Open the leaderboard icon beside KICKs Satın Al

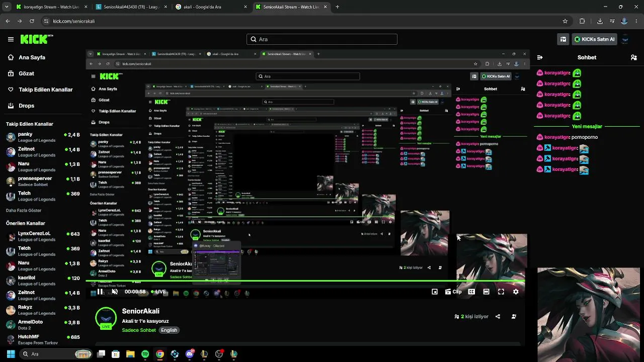pyautogui.click(x=563, y=39)
